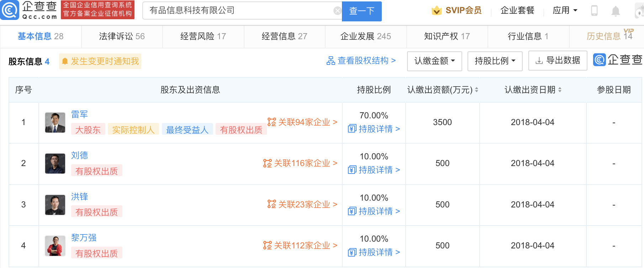Click 有股权出质 tag in 洪锋 row
Screen dimensions: 644x268
pyautogui.click(x=96, y=212)
